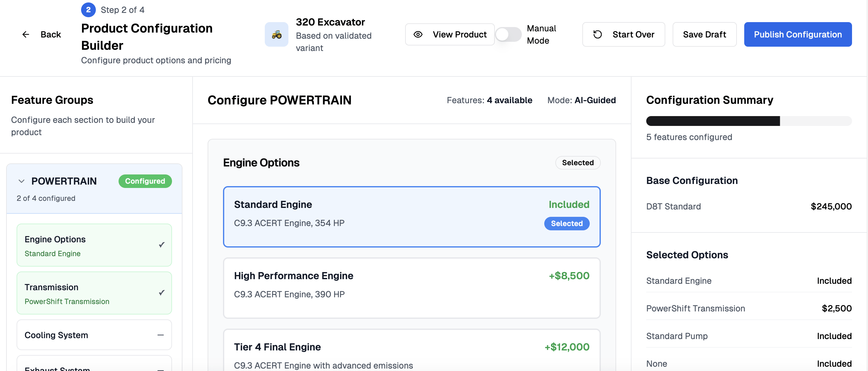Click "Mode: AI-Guided" label
This screenshot has width=868, height=371.
coord(581,100)
